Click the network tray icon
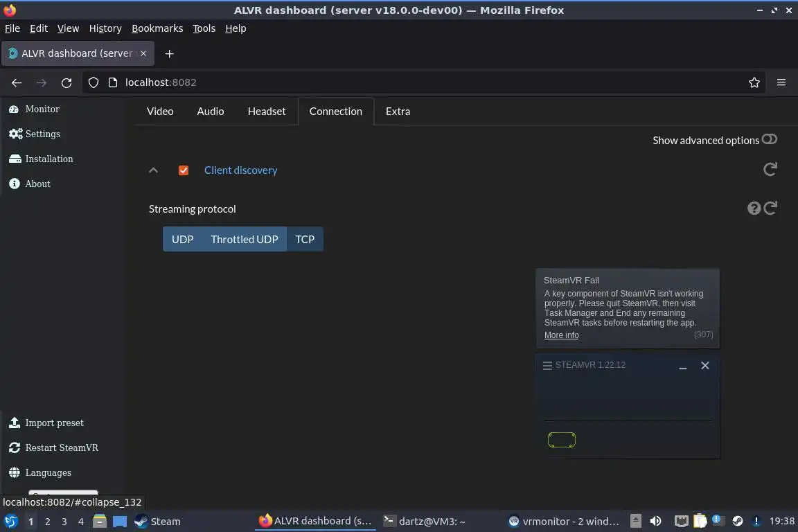The height and width of the screenshot is (532, 798). pyautogui.click(x=682, y=521)
